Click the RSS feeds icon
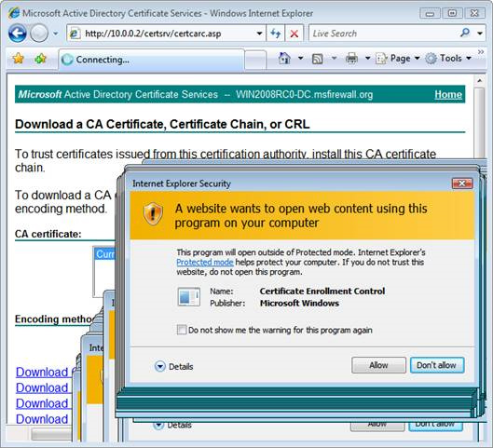The height and width of the screenshot is (448, 493). 317,59
